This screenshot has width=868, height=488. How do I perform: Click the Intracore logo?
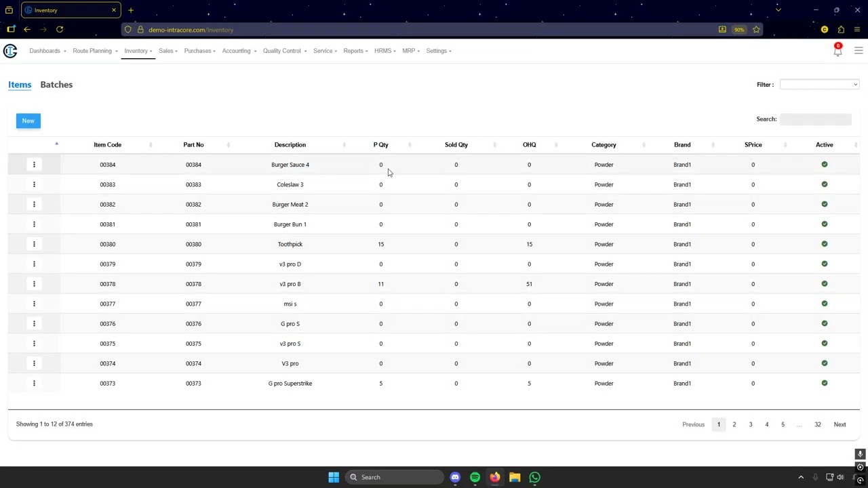[x=10, y=51]
